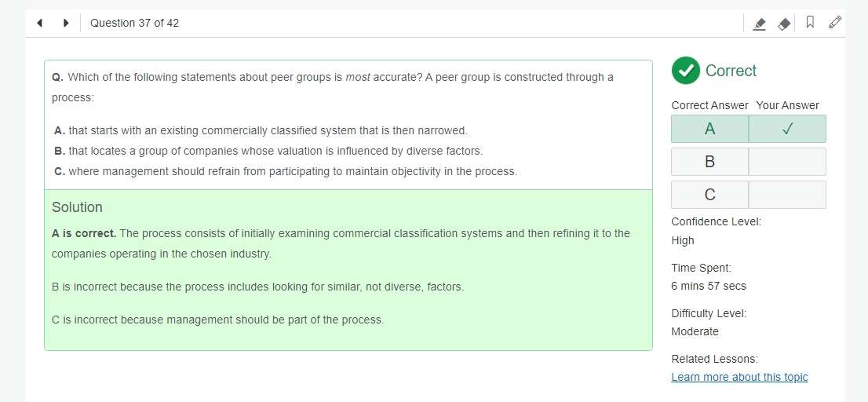Select answer row A

pos(749,129)
